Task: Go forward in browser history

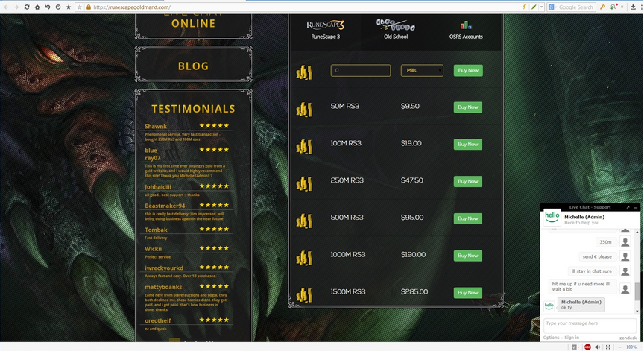Action: point(16,7)
